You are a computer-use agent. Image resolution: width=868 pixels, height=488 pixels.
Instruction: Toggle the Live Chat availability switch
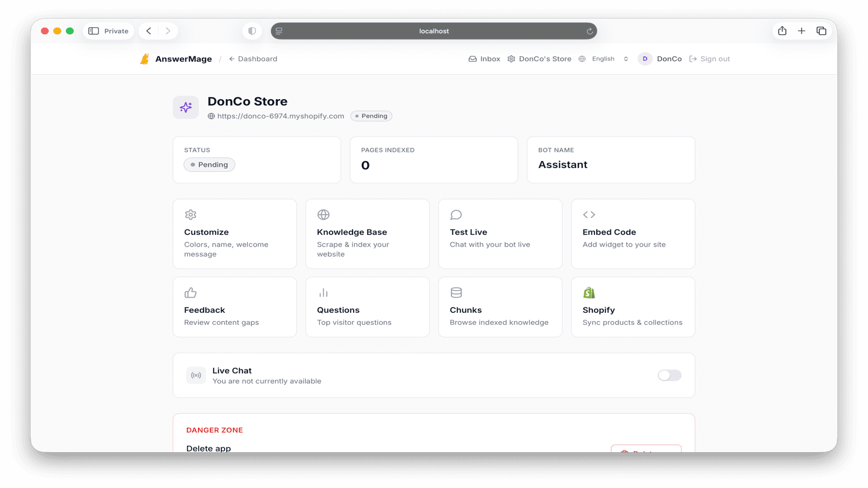coord(669,375)
